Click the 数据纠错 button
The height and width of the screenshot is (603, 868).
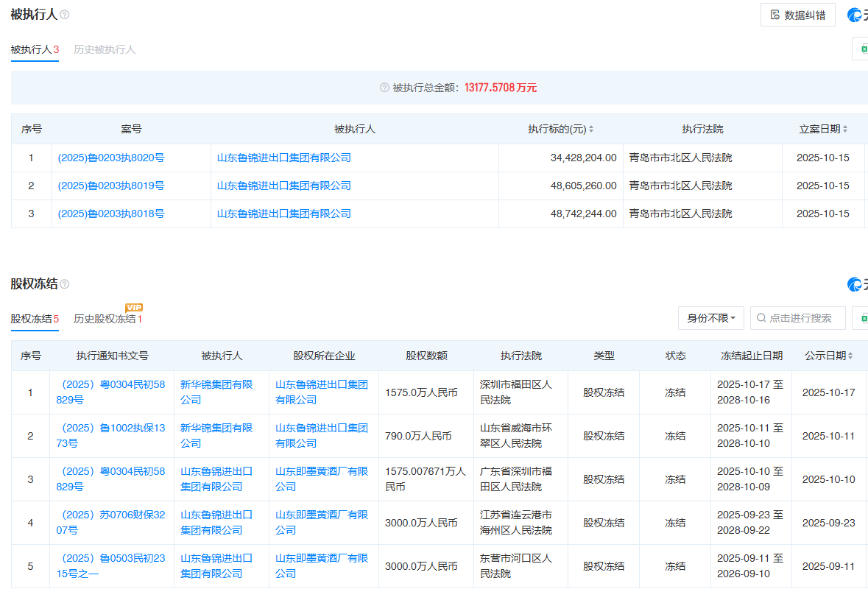[798, 15]
